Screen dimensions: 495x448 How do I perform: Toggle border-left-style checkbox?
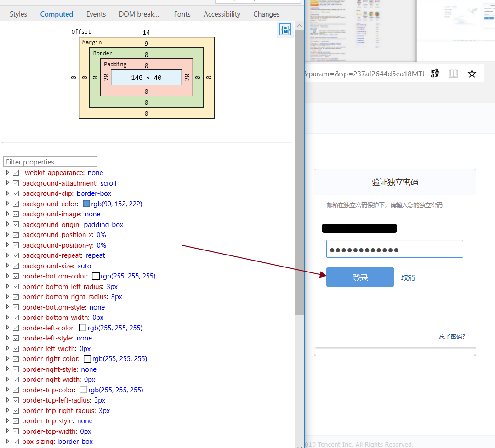click(16, 339)
